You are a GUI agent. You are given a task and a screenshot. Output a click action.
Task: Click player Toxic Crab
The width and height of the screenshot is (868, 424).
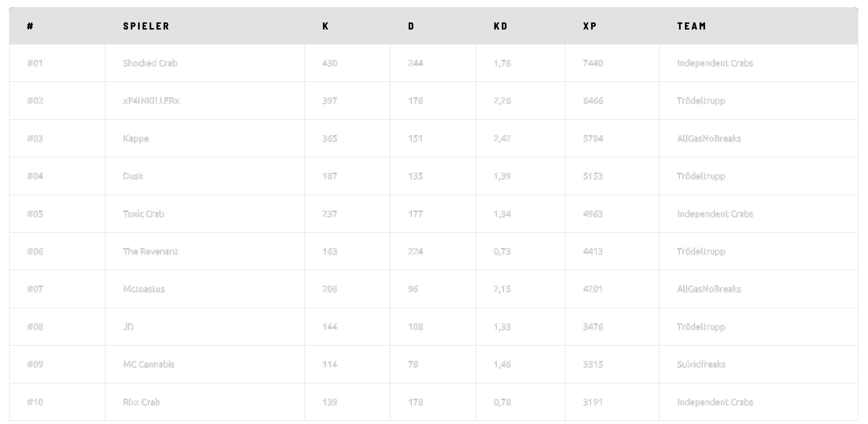tap(144, 214)
